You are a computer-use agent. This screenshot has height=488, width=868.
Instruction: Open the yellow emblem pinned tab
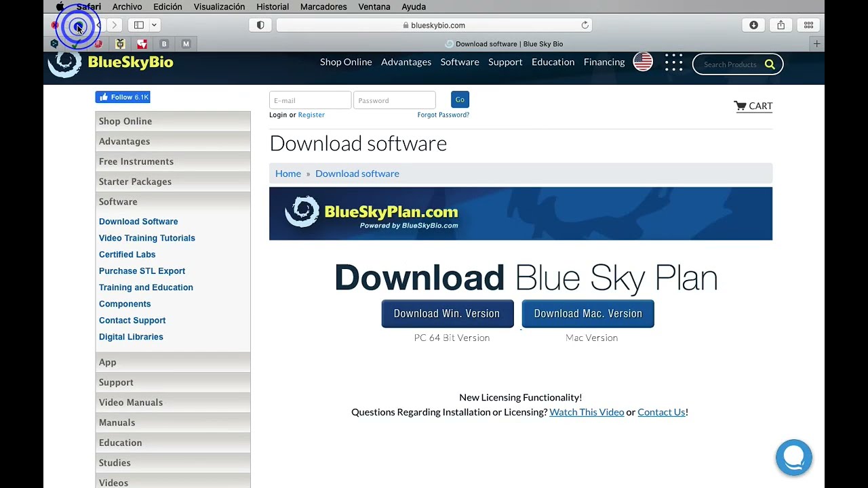click(x=120, y=44)
